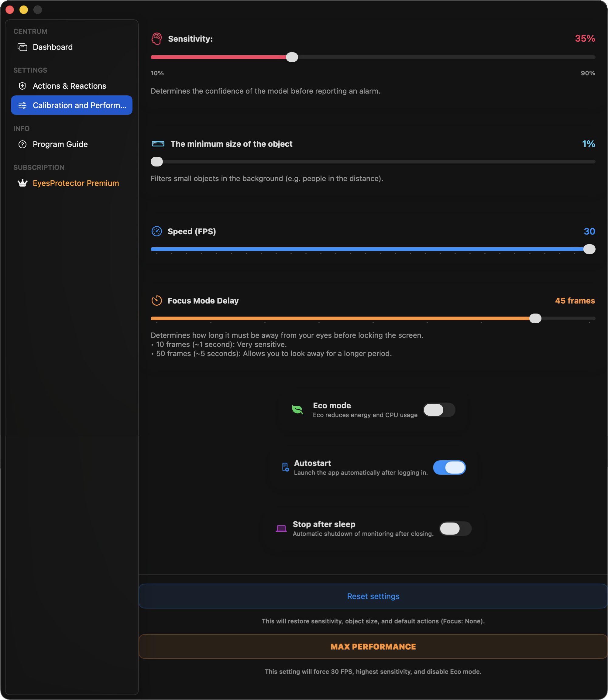
Task: Click the Autostart device icon
Action: [285, 467]
